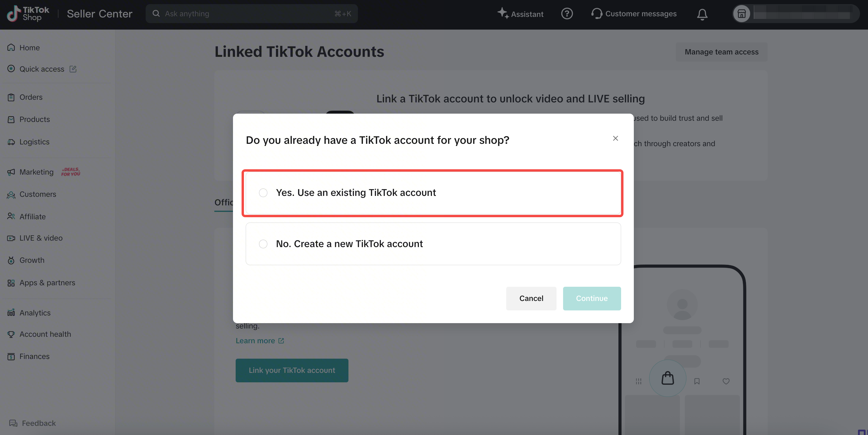Click the Orders clipboard icon
The width and height of the screenshot is (868, 435).
click(x=11, y=97)
